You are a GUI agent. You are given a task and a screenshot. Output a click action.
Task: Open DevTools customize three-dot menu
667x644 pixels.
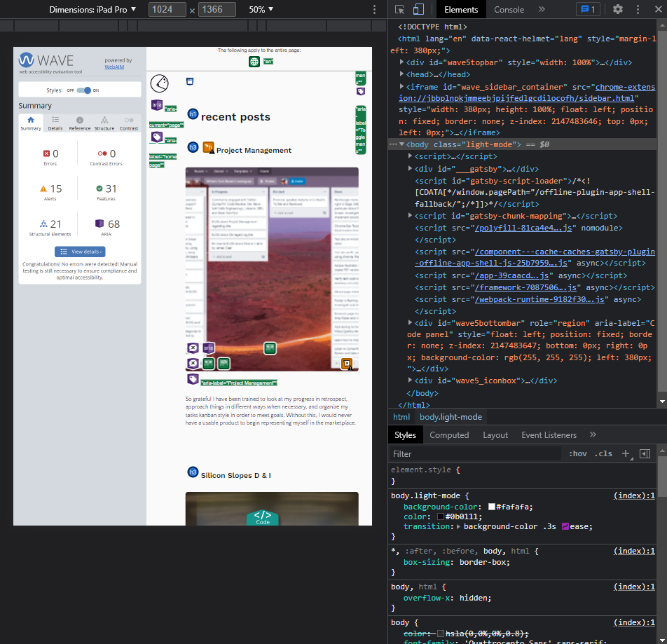pyautogui.click(x=638, y=9)
